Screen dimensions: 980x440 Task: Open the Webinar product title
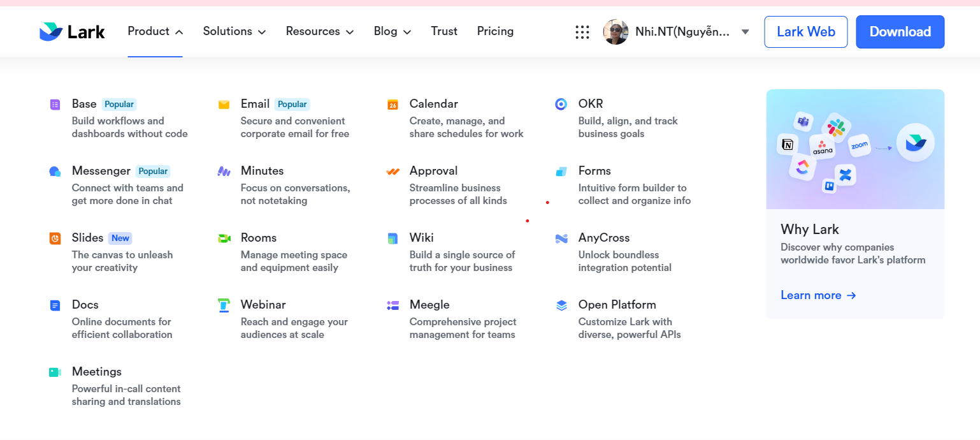(263, 305)
